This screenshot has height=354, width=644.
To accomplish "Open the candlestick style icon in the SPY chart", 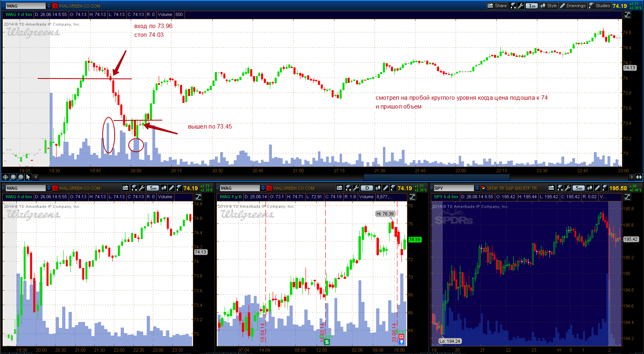I will point(589,188).
